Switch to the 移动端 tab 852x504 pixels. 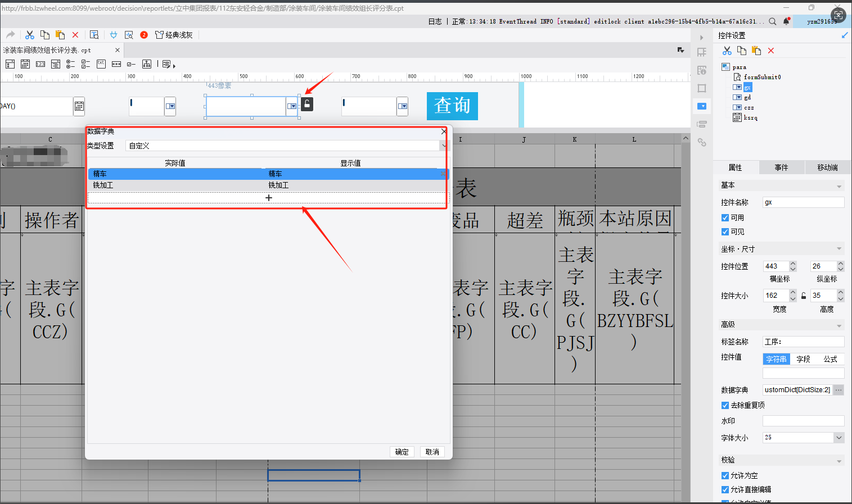827,167
